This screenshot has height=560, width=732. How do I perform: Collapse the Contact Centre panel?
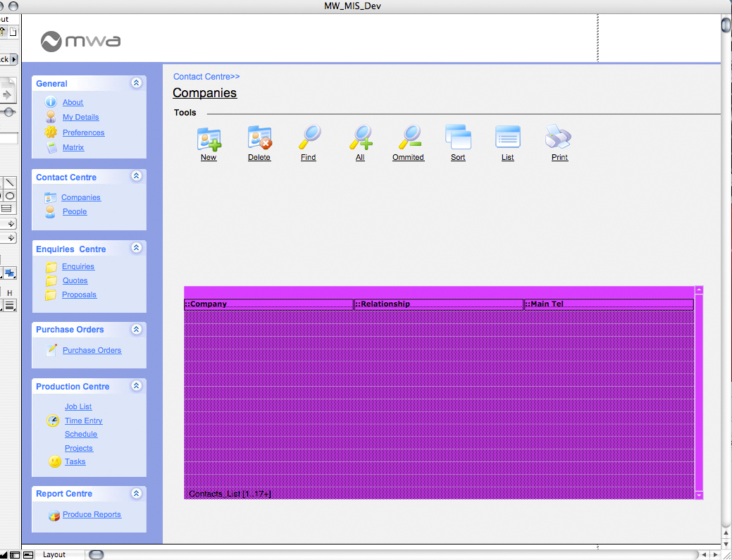[137, 177]
